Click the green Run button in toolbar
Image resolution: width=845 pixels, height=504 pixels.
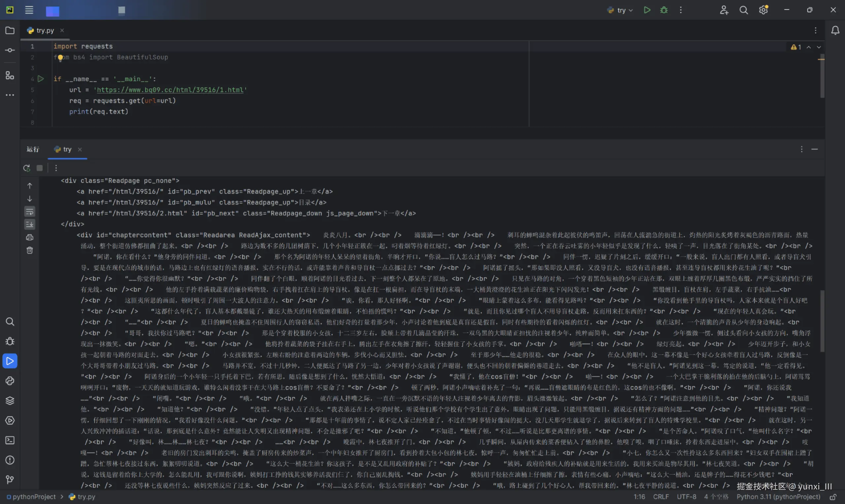click(x=647, y=10)
